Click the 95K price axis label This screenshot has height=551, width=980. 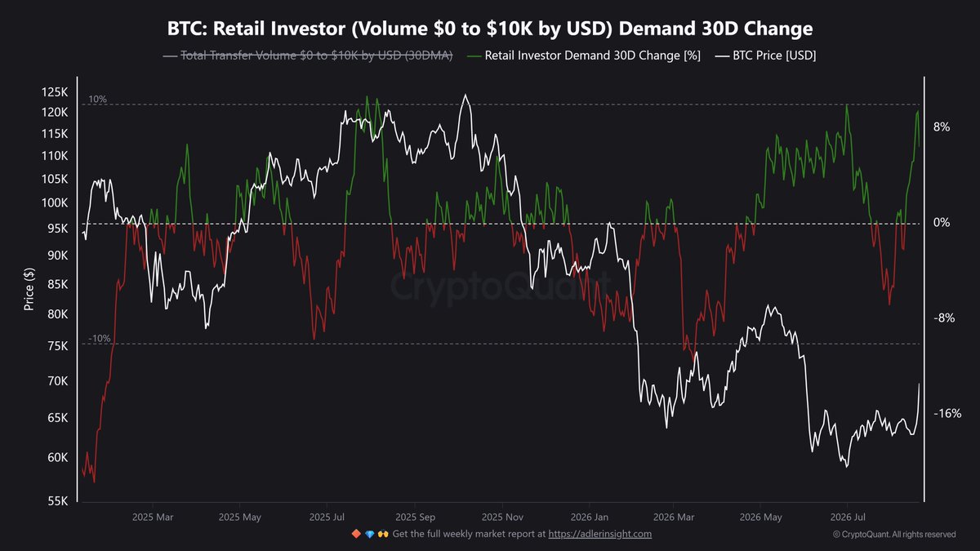(x=58, y=229)
